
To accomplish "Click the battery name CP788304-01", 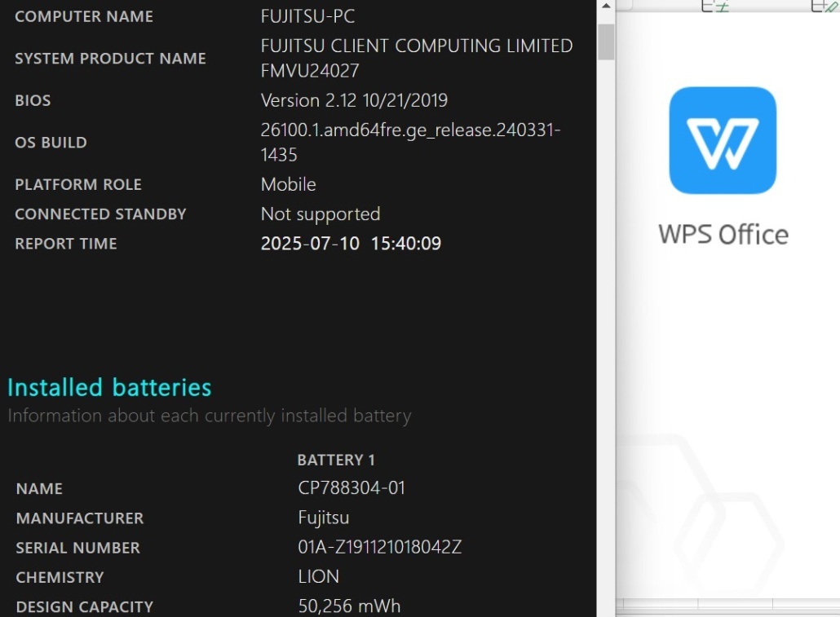I will click(x=351, y=488).
